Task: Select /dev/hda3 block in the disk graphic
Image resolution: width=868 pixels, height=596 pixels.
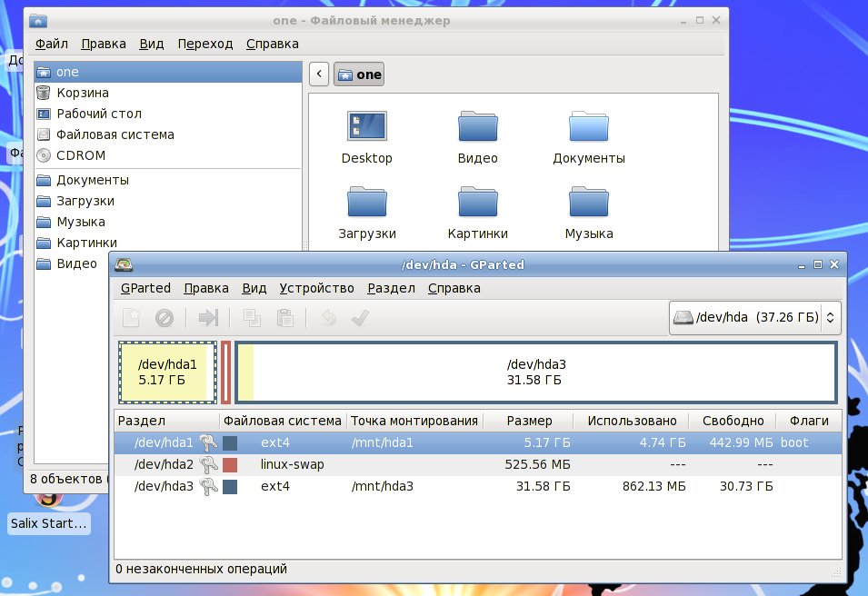Action: [x=536, y=372]
